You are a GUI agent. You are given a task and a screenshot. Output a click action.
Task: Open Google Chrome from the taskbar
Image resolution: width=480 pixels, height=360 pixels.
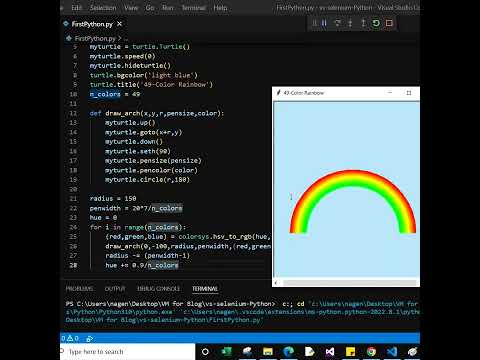[371, 352]
